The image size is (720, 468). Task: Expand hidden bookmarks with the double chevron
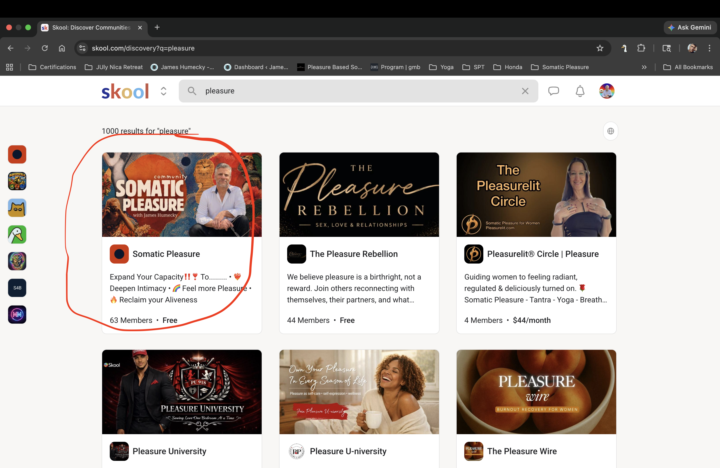click(x=644, y=67)
